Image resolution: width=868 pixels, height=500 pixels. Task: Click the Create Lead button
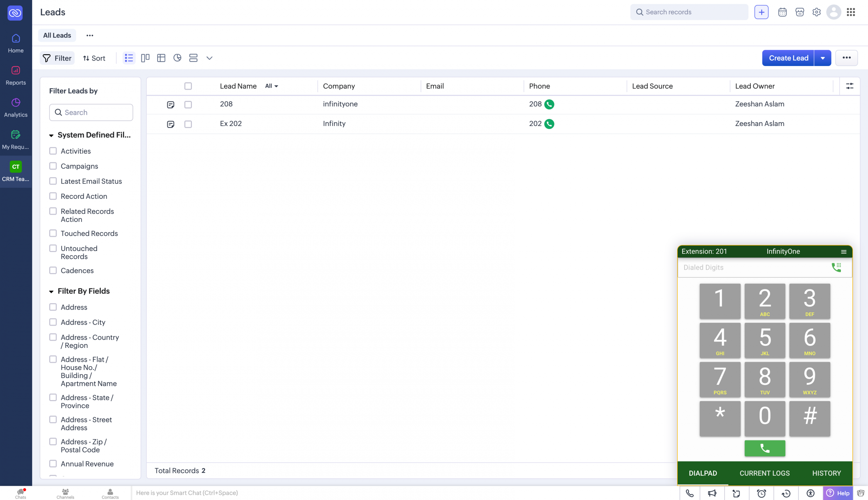pyautogui.click(x=788, y=58)
